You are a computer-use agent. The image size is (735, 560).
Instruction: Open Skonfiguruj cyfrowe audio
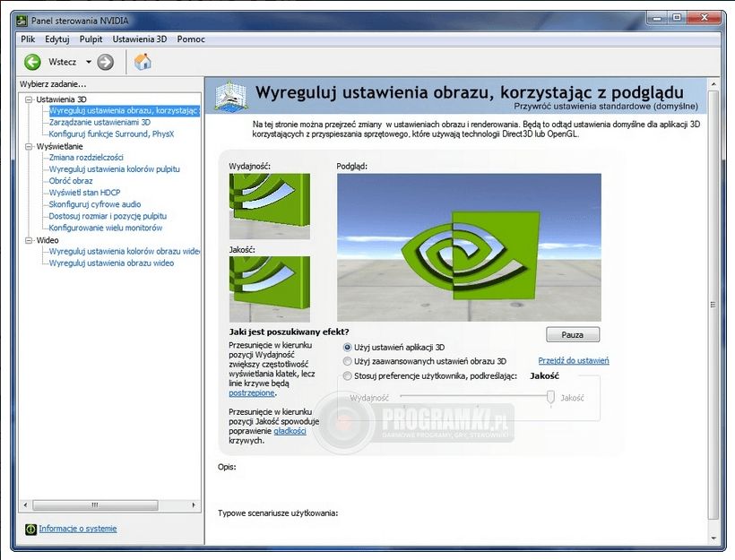coord(95,204)
